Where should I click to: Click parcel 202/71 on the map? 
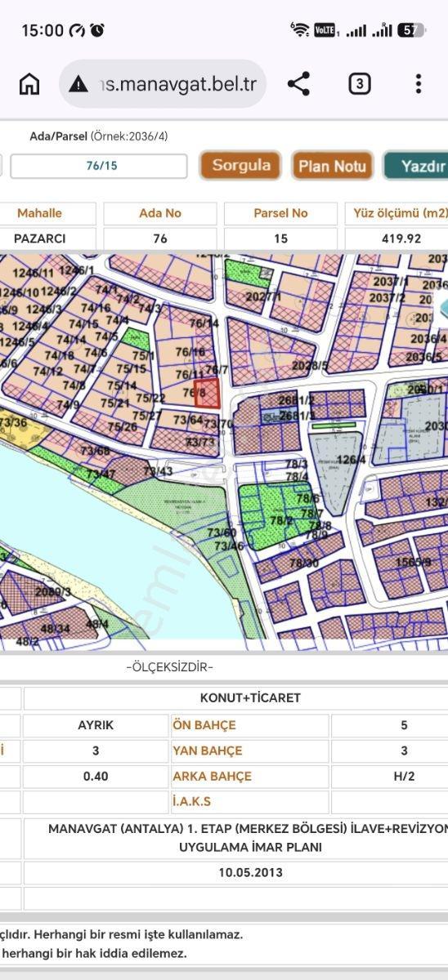[263, 296]
